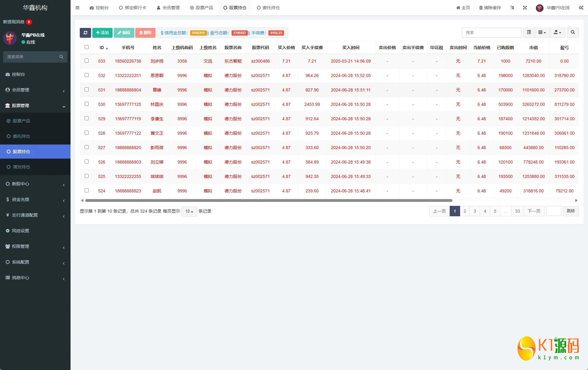Expand the 资金充提 sidebar menu
The width and height of the screenshot is (588, 370).
pyautogui.click(x=35, y=199)
